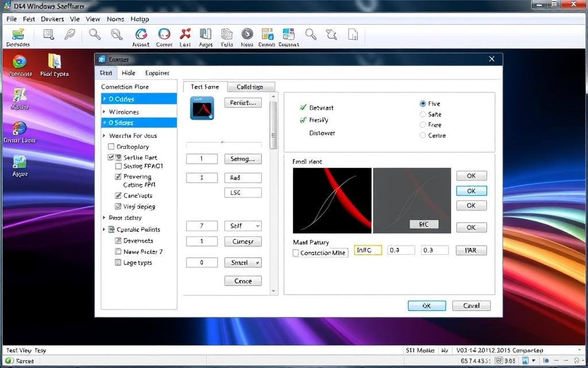Click the Eeann toolbar icon

tap(268, 34)
